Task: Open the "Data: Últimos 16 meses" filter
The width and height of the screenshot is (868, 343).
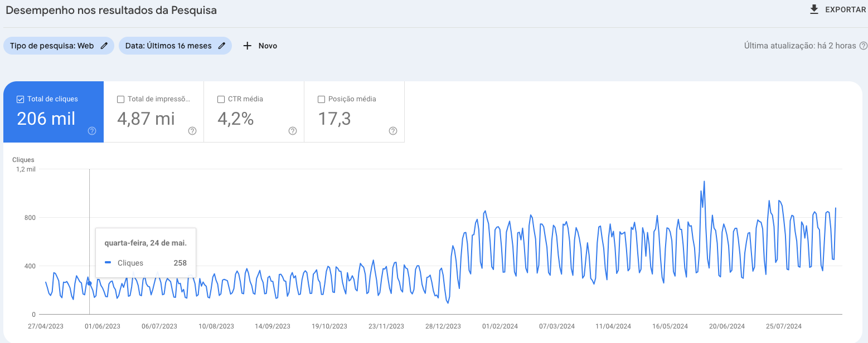Action: (x=168, y=46)
